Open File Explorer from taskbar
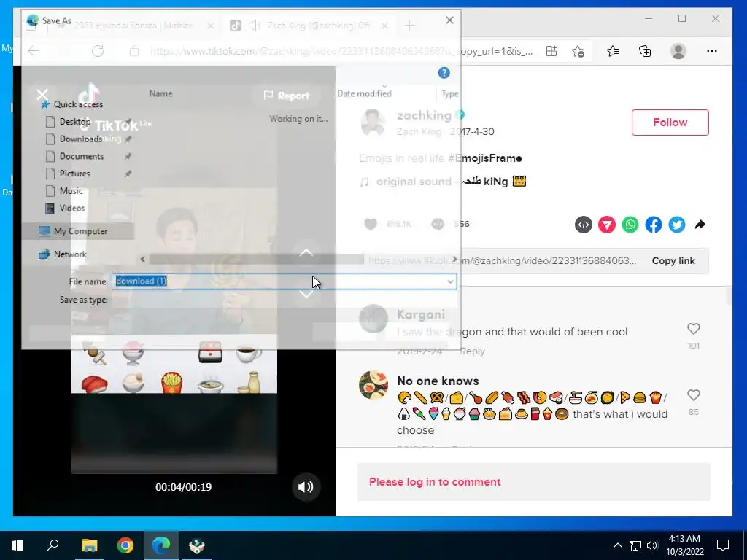This screenshot has width=747, height=560. click(x=89, y=545)
